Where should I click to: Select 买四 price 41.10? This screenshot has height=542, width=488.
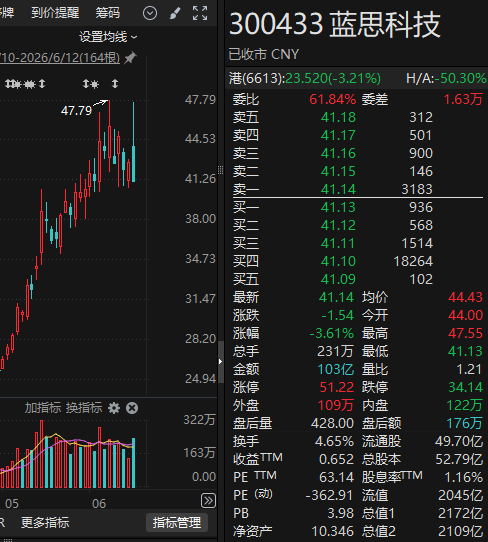tap(338, 261)
